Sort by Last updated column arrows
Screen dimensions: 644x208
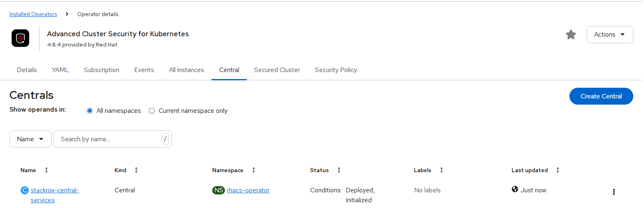coord(558,170)
